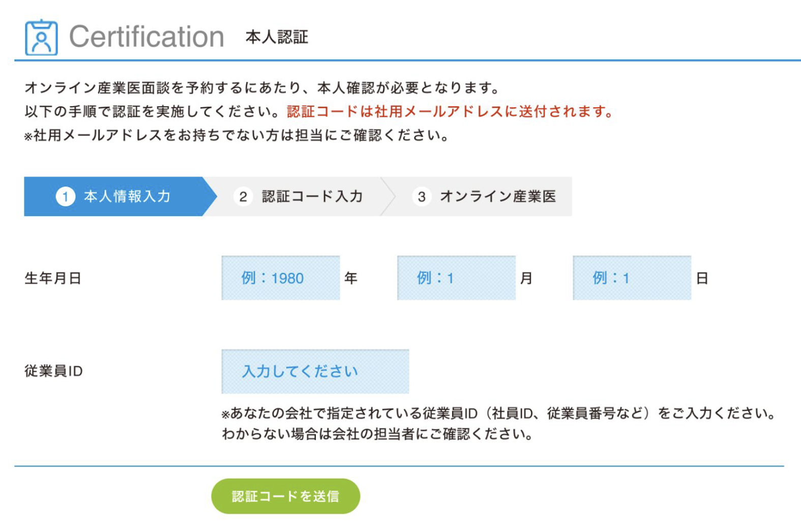The image size is (801, 532).
Task: Click the 従業員ID field labeled 入力してください
Action: pyautogui.click(x=315, y=371)
